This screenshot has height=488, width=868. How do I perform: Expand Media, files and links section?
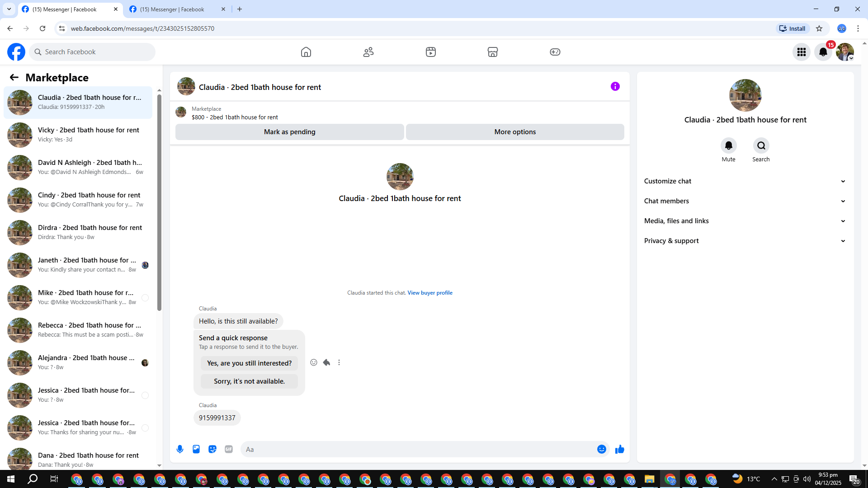(x=744, y=221)
